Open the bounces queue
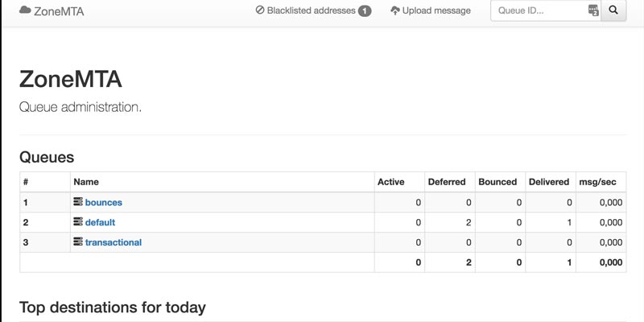Viewport: 644px width, 322px height. click(104, 202)
